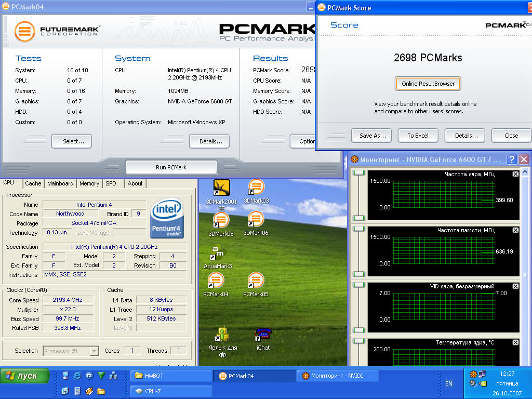Click the 'x 22.0' Multiplier value
Image resolution: width=532 pixels, height=399 pixels.
(x=68, y=310)
